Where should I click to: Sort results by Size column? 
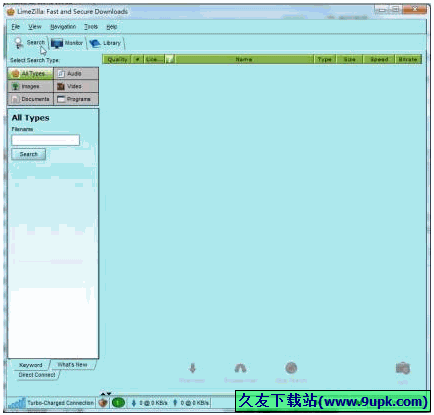[349, 59]
